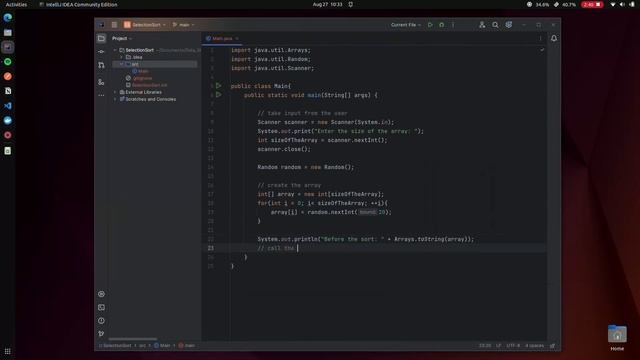The height and width of the screenshot is (360, 640).
Task: Click SelectionSort breadcrumb in status bar
Action: click(x=115, y=346)
